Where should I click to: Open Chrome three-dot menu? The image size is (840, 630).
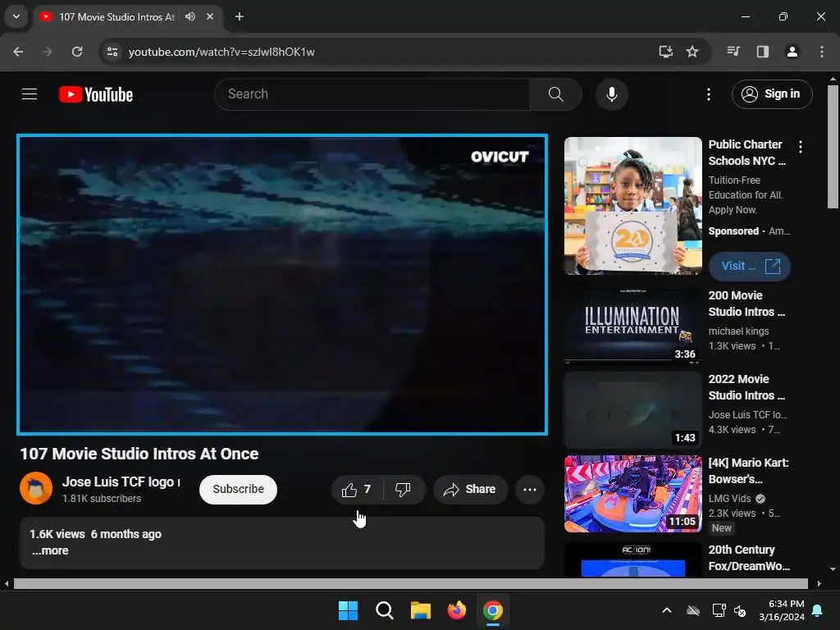(821, 52)
